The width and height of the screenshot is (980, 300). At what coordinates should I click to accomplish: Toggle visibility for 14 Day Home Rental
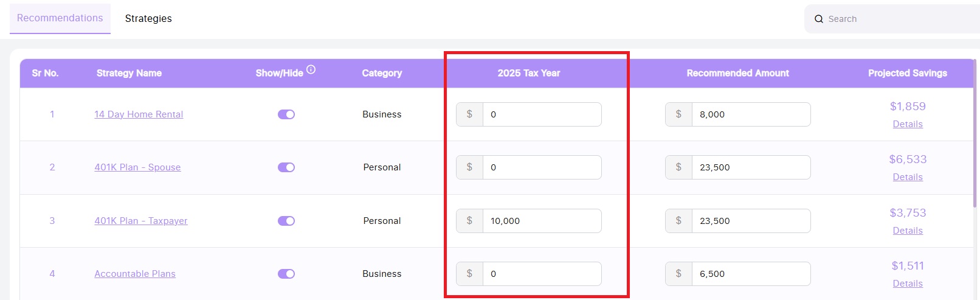point(286,114)
